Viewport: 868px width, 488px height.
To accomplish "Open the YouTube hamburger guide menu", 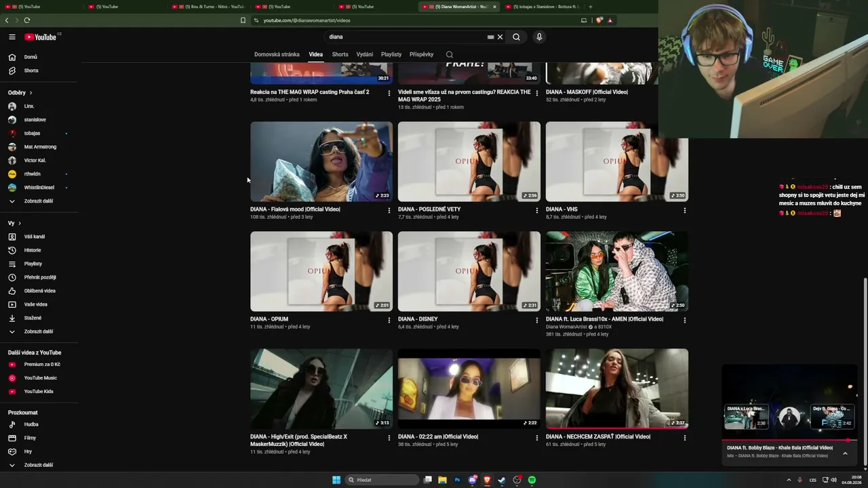I will [x=12, y=37].
